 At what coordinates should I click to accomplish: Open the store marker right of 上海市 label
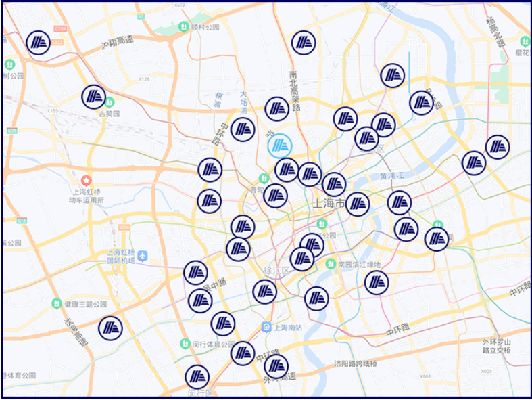click(358, 204)
